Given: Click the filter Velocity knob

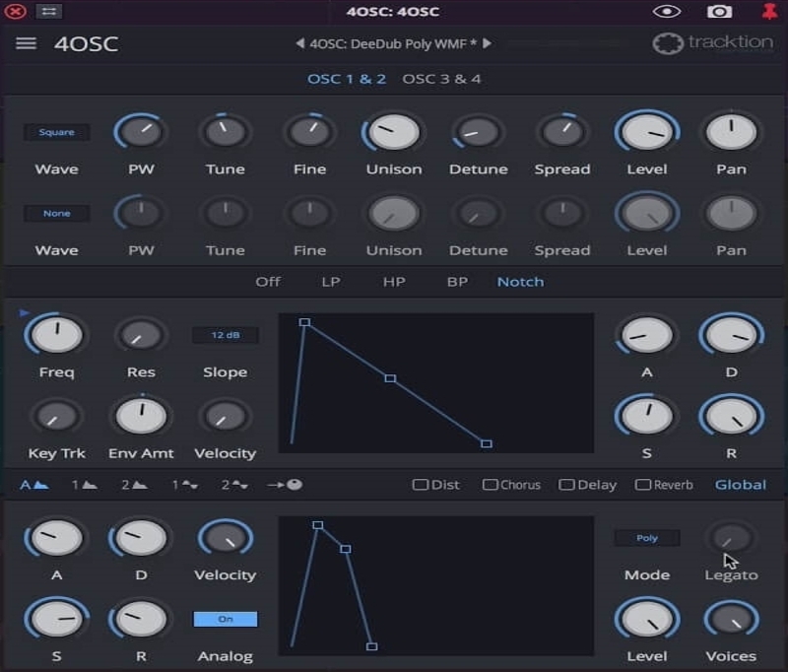Looking at the screenshot, I should click(226, 416).
